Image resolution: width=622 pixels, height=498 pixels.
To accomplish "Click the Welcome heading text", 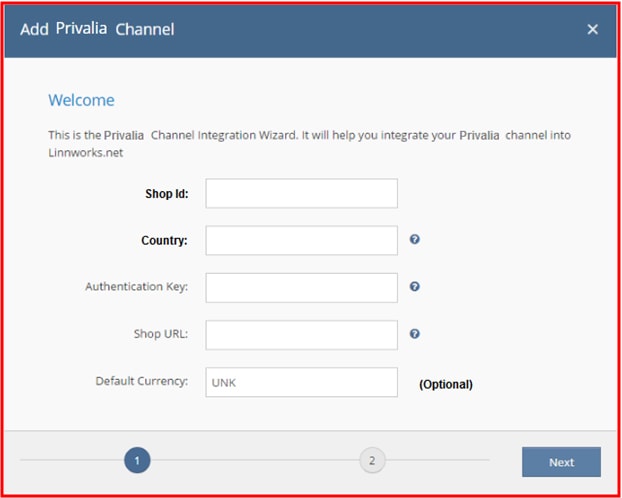I will pyautogui.click(x=81, y=100).
